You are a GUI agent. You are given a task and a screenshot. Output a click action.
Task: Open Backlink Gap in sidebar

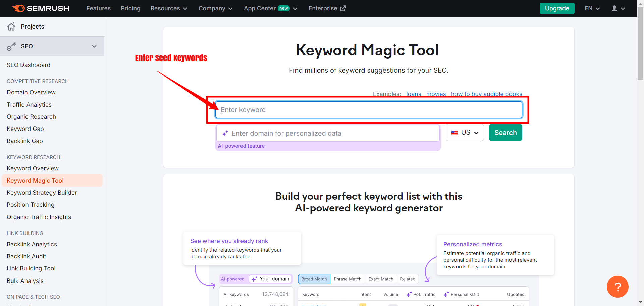click(x=25, y=141)
